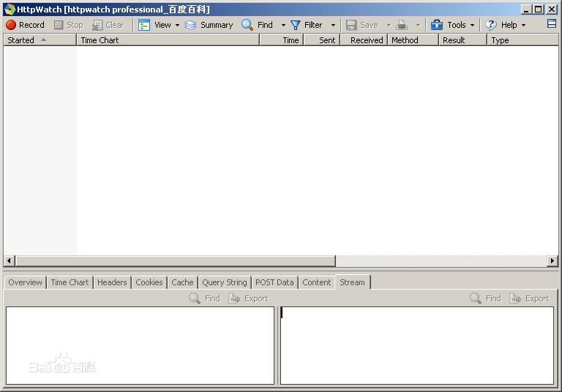
Task: Click the Summary text label
Action: click(x=217, y=25)
